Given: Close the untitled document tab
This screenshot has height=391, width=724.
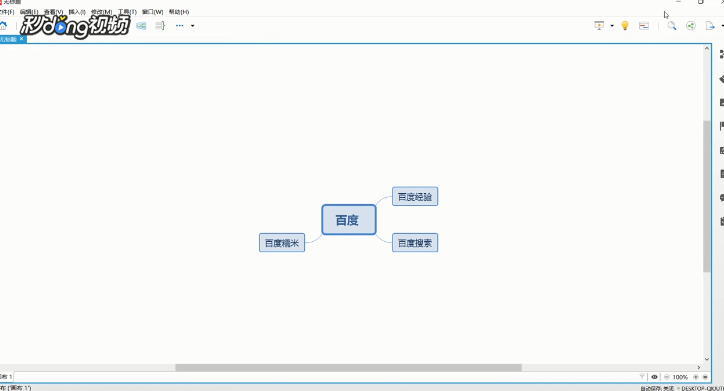Looking at the screenshot, I should [x=21, y=39].
